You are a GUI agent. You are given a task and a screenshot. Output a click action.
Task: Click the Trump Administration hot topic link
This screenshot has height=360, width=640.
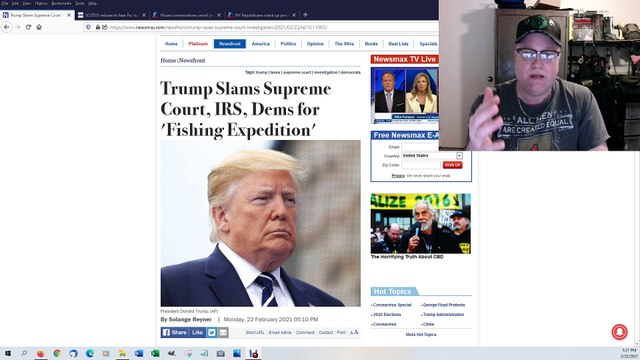(x=443, y=315)
